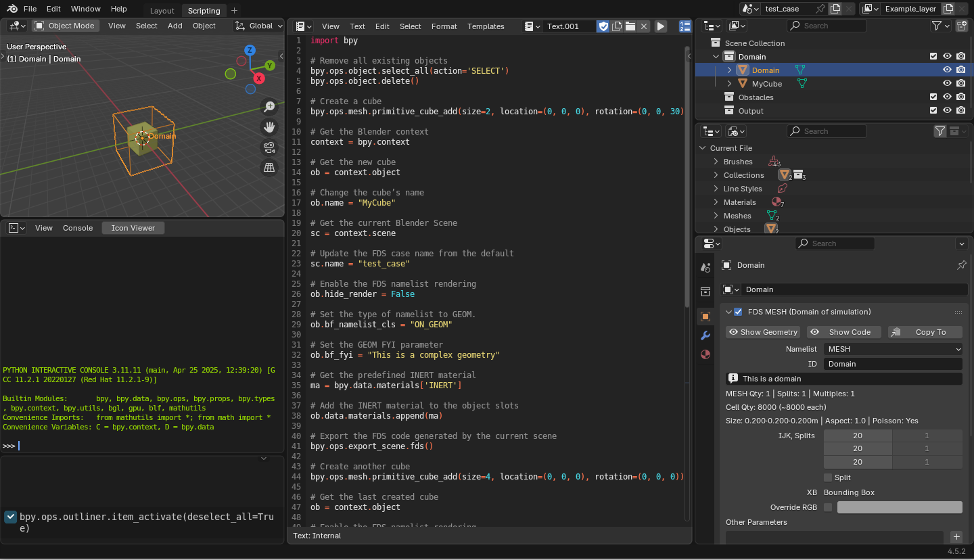Pin the test_case scene
This screenshot has height=560, width=974.
point(820,9)
